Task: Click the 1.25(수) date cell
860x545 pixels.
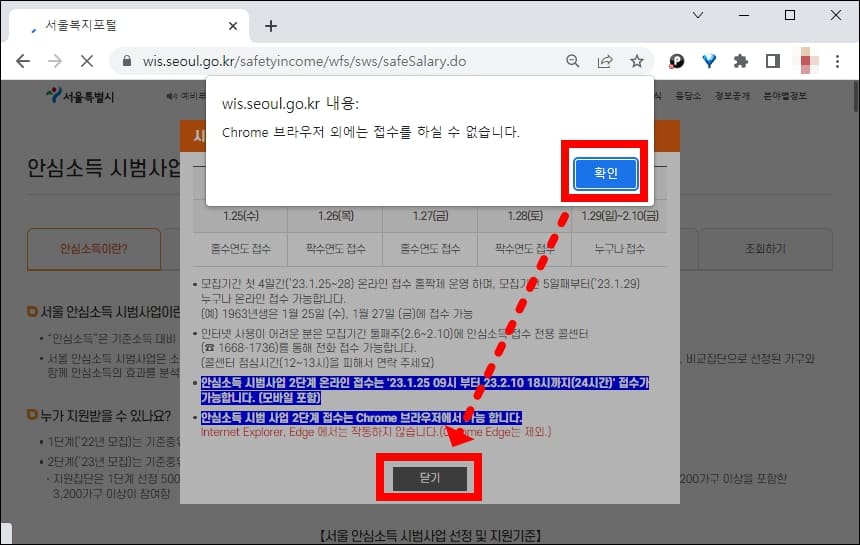Action: coord(240,215)
